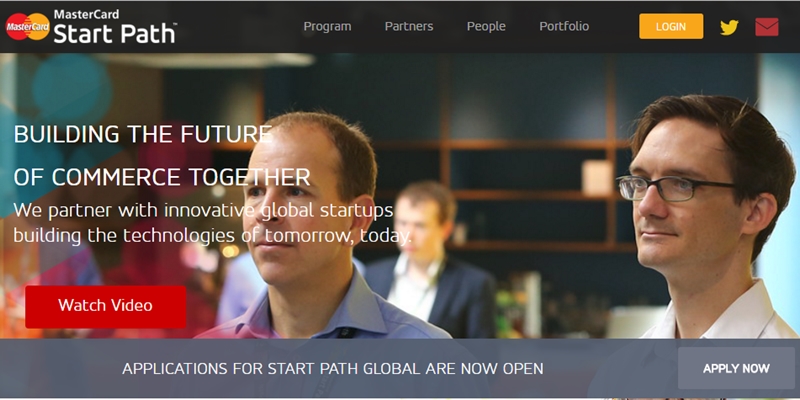Select People in the navigation bar

coord(486,27)
